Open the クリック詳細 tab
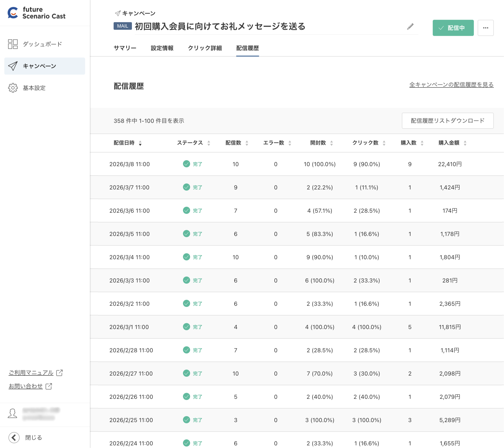Image resolution: width=504 pixels, height=448 pixels. pyautogui.click(x=205, y=48)
